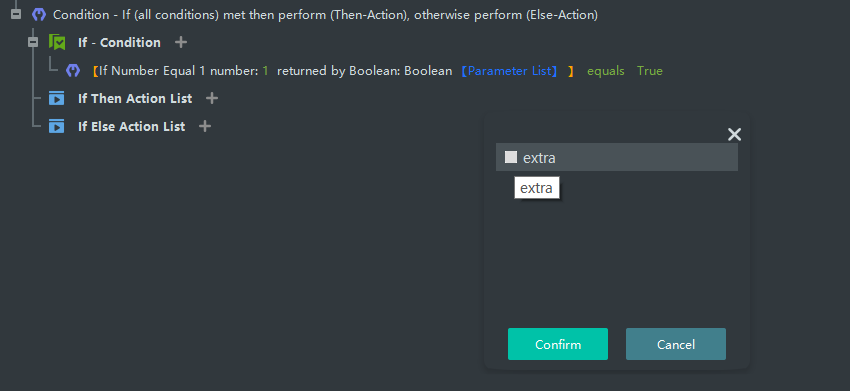The height and width of the screenshot is (391, 850).
Task: Open the Parameter List link
Action: (x=509, y=71)
